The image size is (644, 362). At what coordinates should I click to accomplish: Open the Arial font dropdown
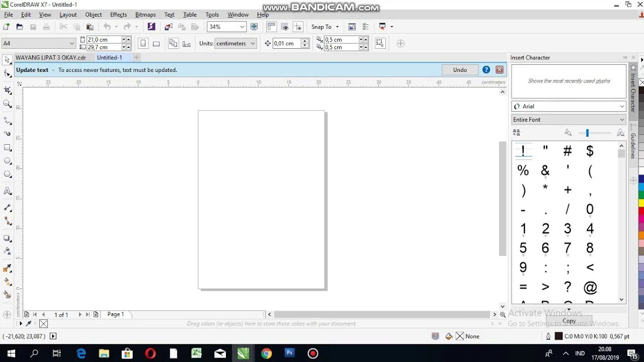[x=622, y=106]
